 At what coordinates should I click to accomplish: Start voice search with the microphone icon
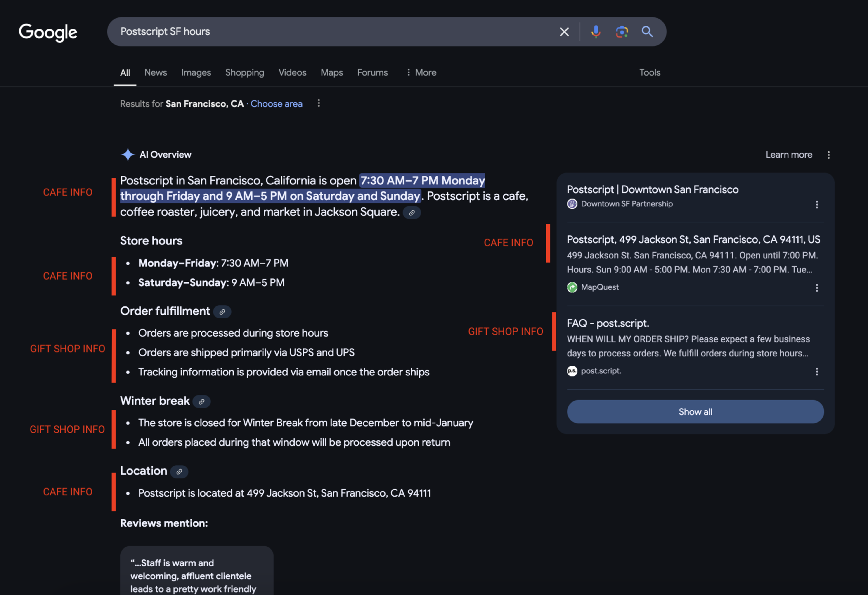[x=596, y=32]
